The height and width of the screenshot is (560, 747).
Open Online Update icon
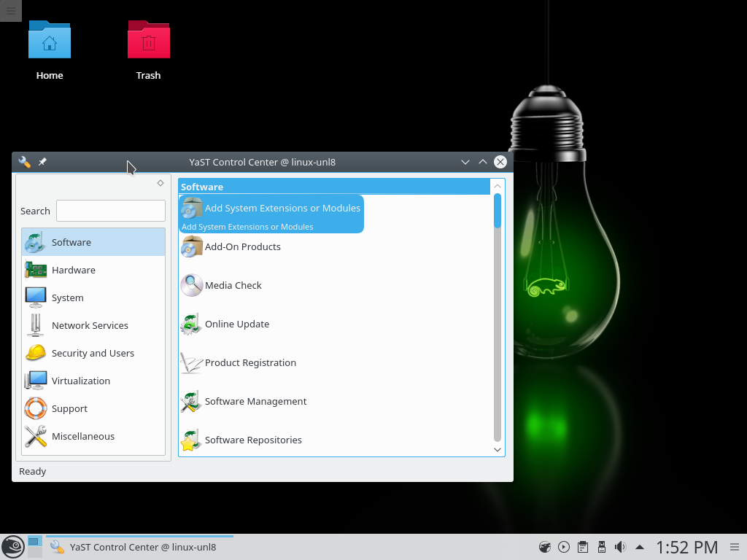pos(192,324)
